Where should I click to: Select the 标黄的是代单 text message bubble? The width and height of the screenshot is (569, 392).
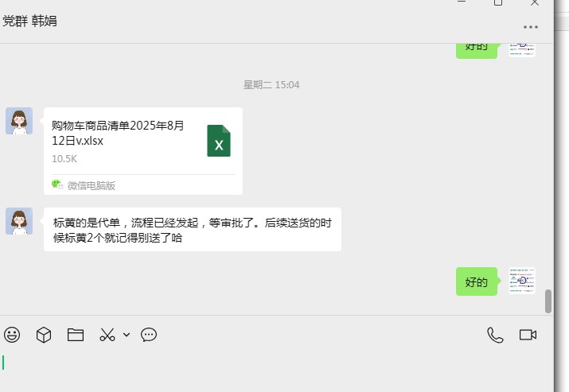(193, 230)
